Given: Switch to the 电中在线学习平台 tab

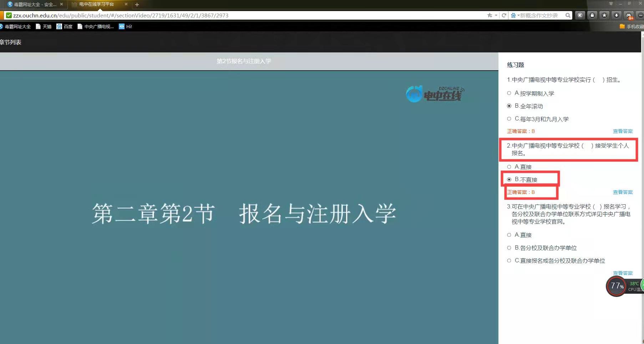Looking at the screenshot, I should click(x=97, y=4).
